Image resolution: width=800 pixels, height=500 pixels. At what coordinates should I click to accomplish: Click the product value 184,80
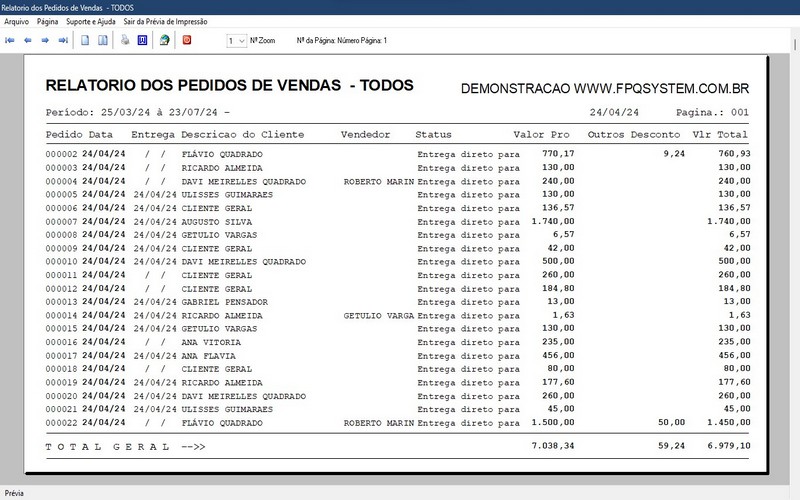pos(558,288)
